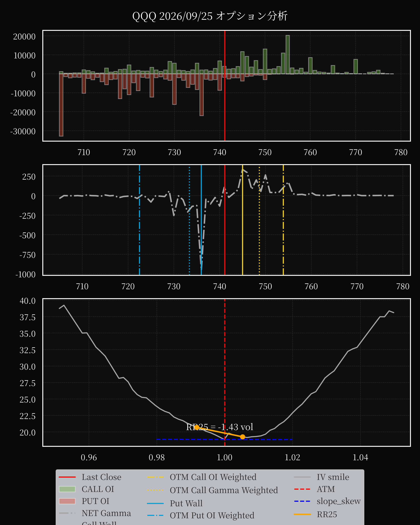The width and height of the screenshot is (420, 525).
Task: Click the green CALL OI legend swatch
Action: pos(67,489)
